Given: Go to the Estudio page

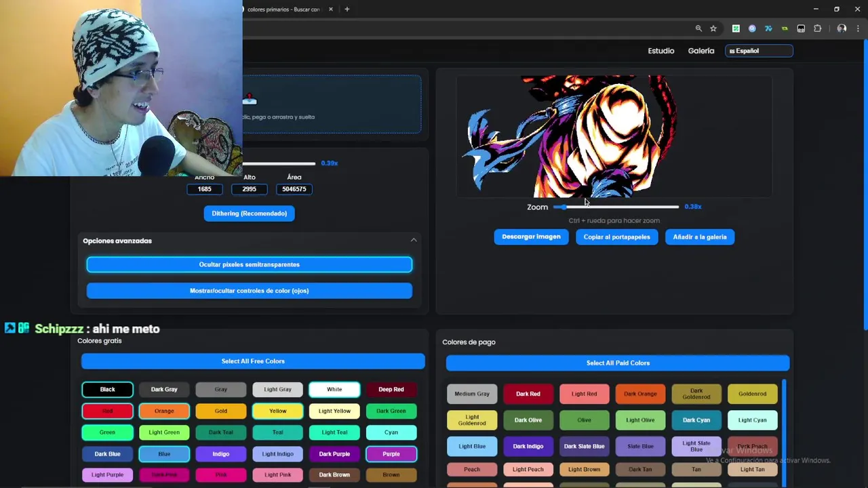Looking at the screenshot, I should click(x=660, y=51).
